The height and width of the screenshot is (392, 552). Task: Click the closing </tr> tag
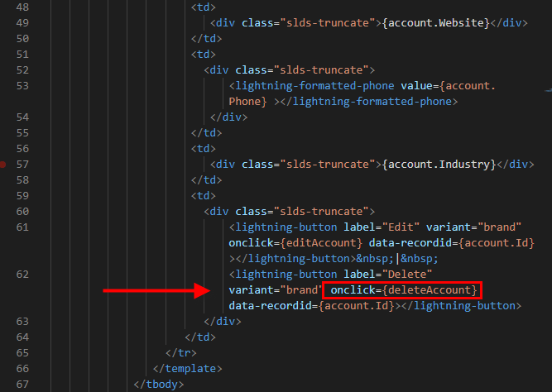pos(181,352)
